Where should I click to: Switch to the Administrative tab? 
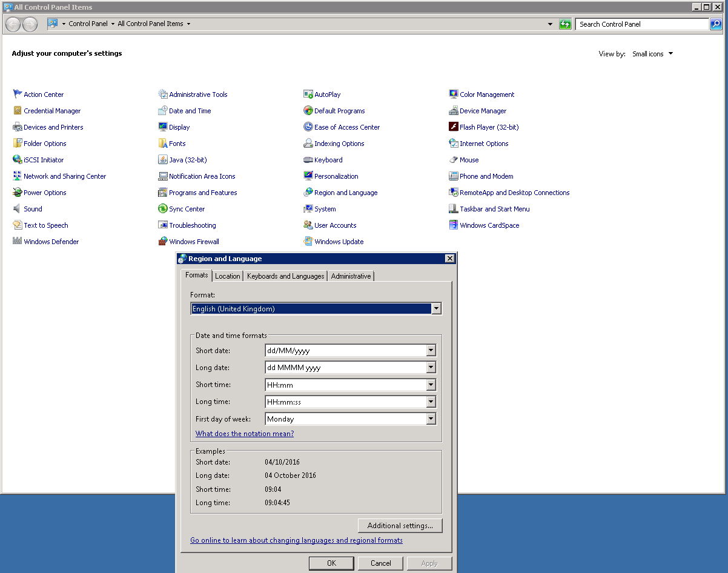[x=351, y=276]
